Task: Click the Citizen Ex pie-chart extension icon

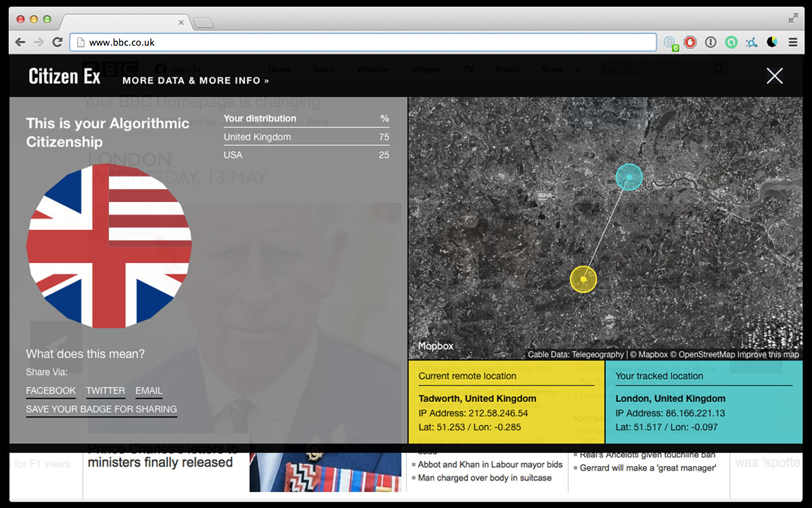Action: pyautogui.click(x=772, y=43)
